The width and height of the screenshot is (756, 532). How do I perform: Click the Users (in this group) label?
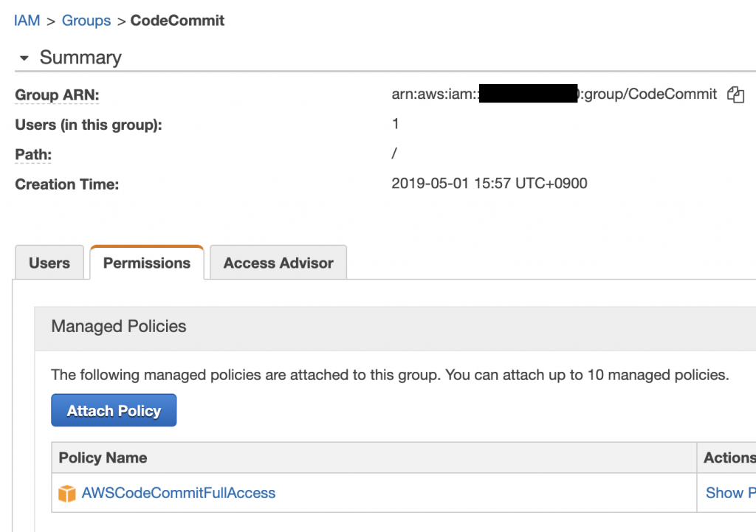89,125
